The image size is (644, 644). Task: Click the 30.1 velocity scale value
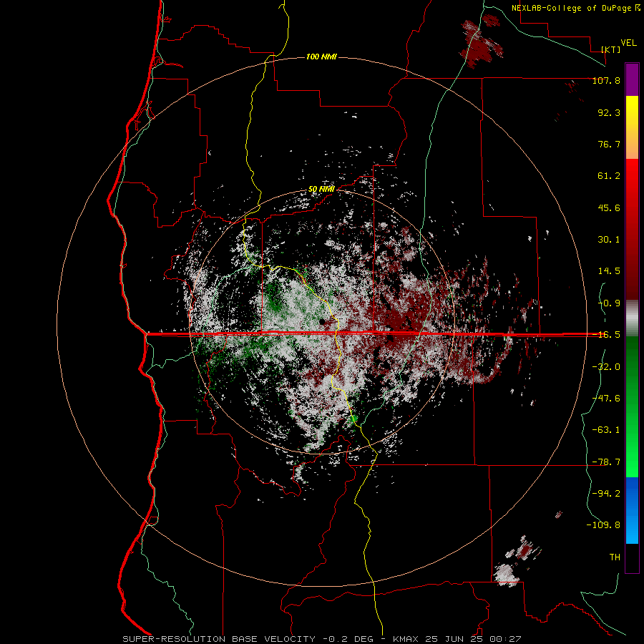(609, 240)
